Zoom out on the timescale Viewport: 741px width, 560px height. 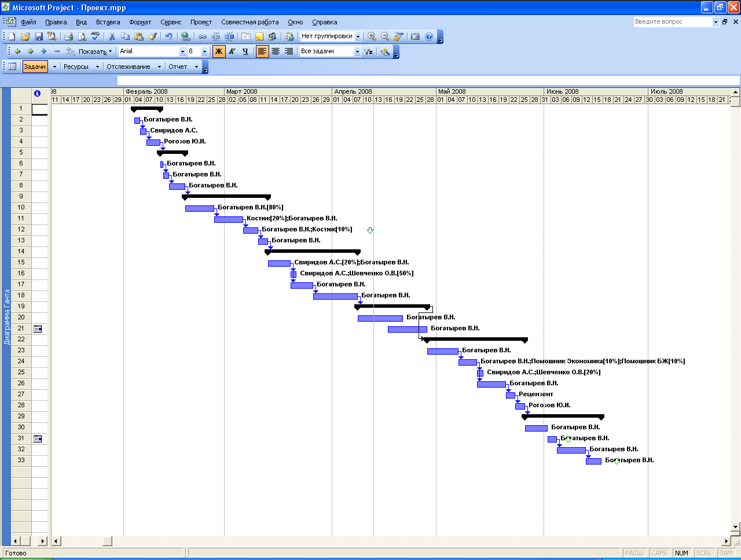coord(385,36)
